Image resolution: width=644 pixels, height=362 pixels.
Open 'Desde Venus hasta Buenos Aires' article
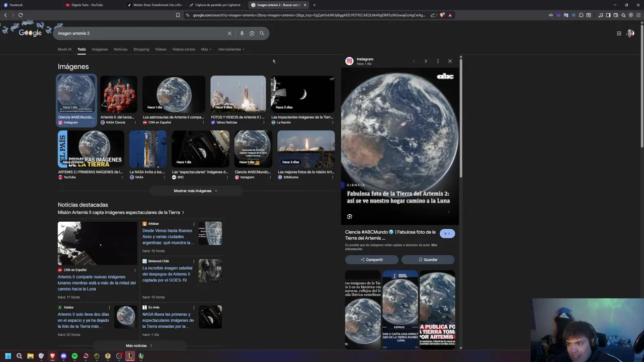pyautogui.click(x=167, y=237)
